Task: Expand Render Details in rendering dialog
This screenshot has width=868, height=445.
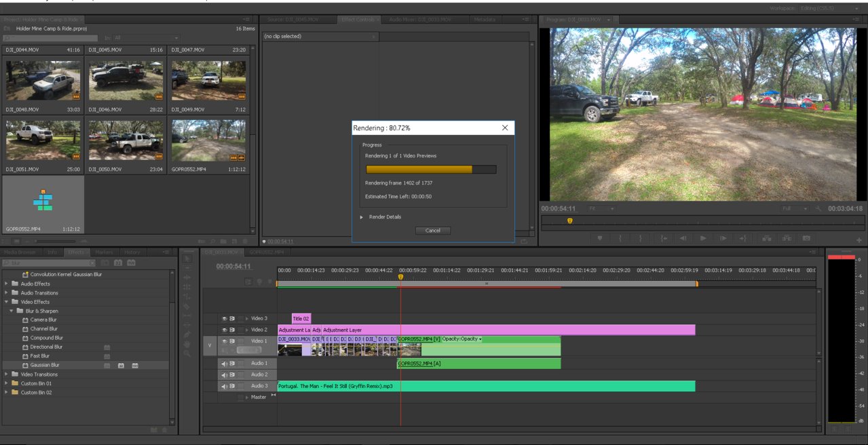Action: coord(362,217)
